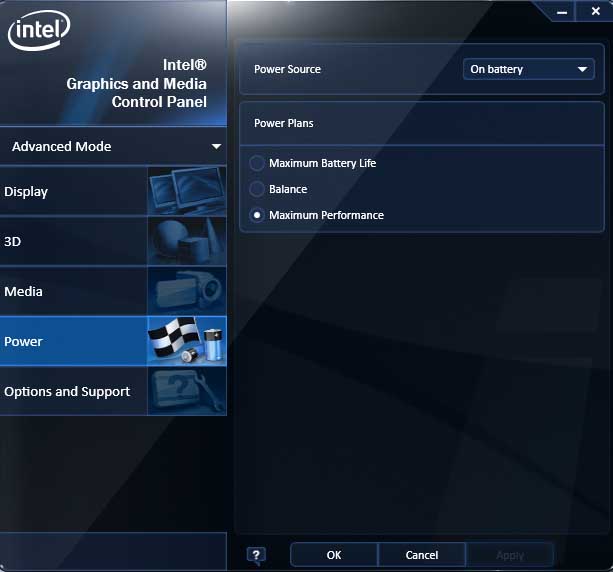The image size is (613, 572).
Task: Click the Cancel button
Action: (422, 555)
